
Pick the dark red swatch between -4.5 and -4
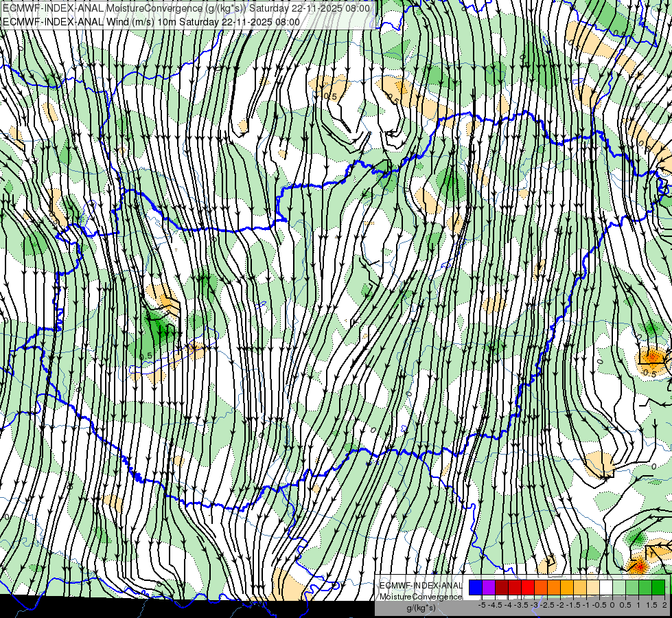502,588
